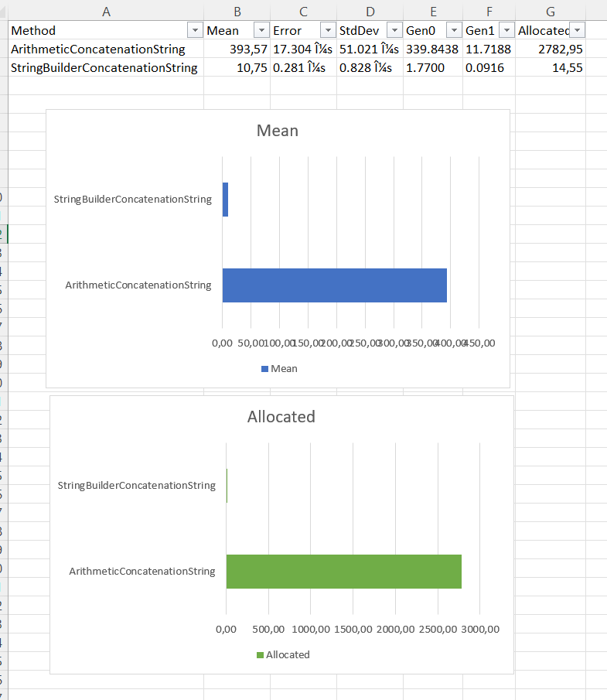Viewport: 607px width, 700px height.
Task: Open the Allocated column filter dropdown
Action: coord(576,30)
